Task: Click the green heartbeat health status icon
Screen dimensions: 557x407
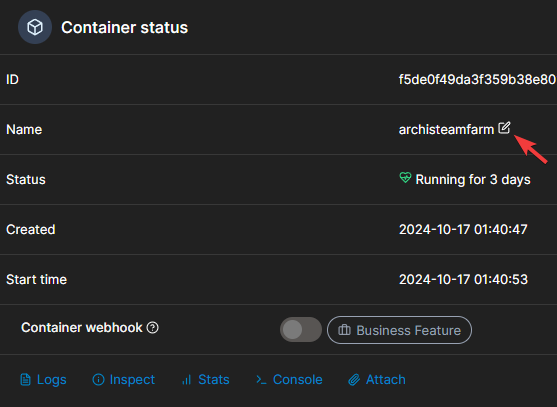Action: point(405,178)
